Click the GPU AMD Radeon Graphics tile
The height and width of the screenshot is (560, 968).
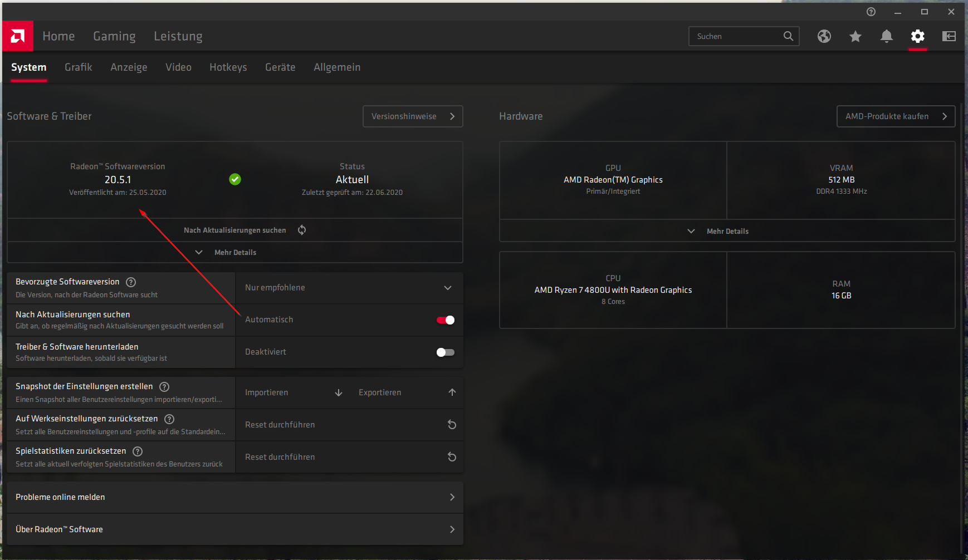point(613,180)
